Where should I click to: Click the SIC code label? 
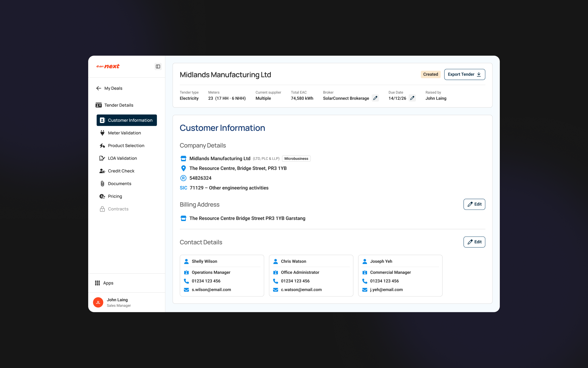pos(184,188)
